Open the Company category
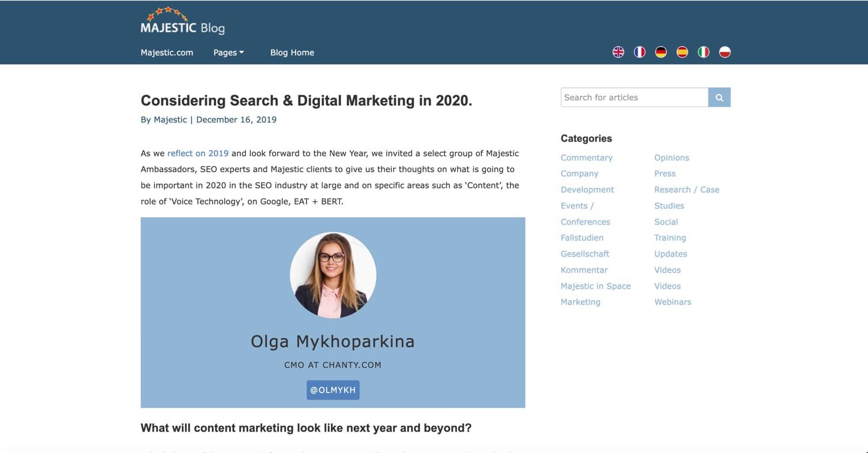 579,173
